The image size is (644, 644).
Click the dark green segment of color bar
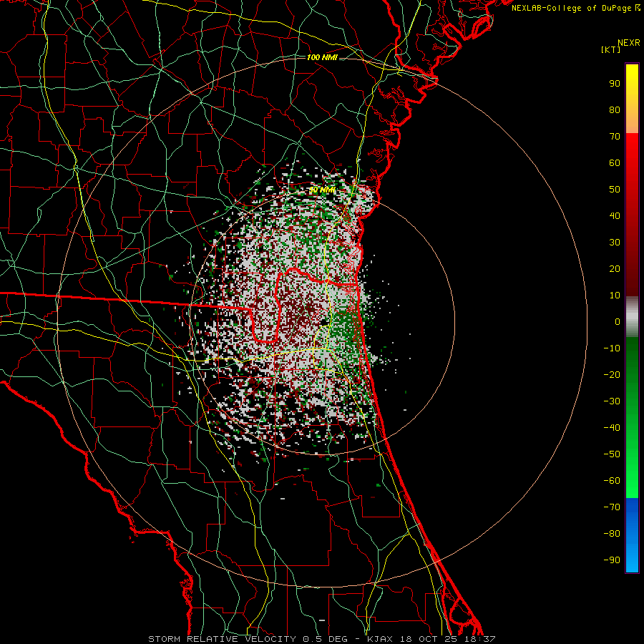click(632, 417)
